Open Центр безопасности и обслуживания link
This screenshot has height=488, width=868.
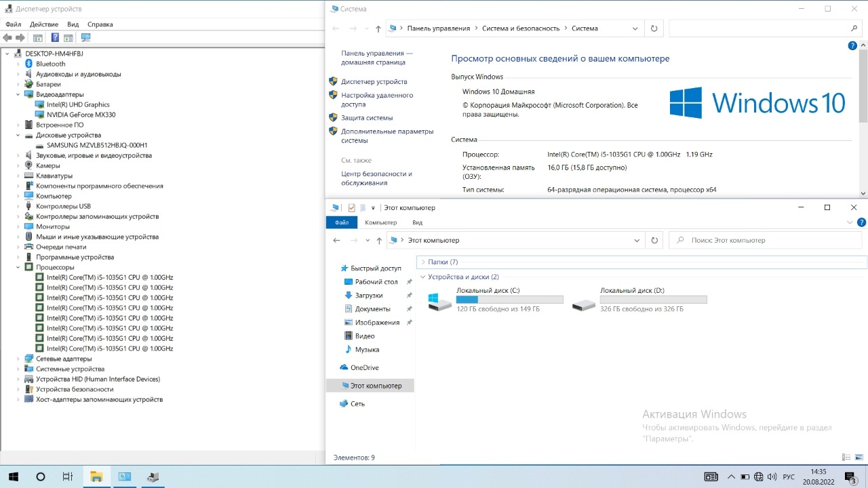point(376,178)
